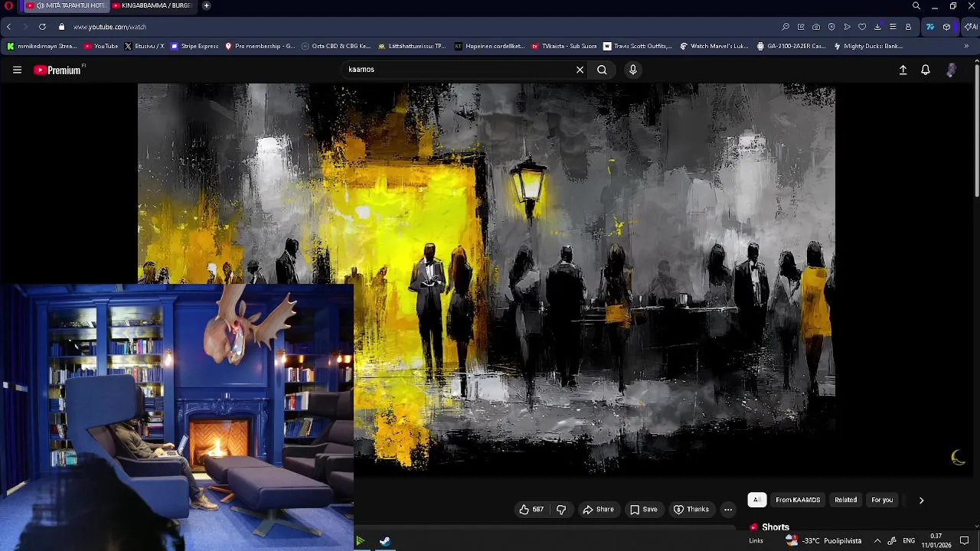Open a new browser tab
The width and height of the screenshot is (980, 551).
coord(206,5)
